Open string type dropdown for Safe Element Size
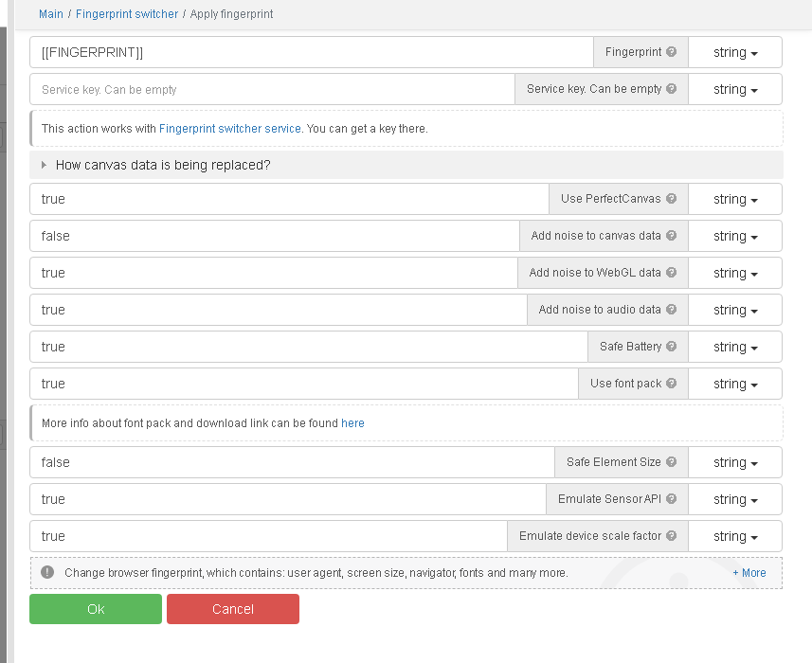 [x=735, y=462]
